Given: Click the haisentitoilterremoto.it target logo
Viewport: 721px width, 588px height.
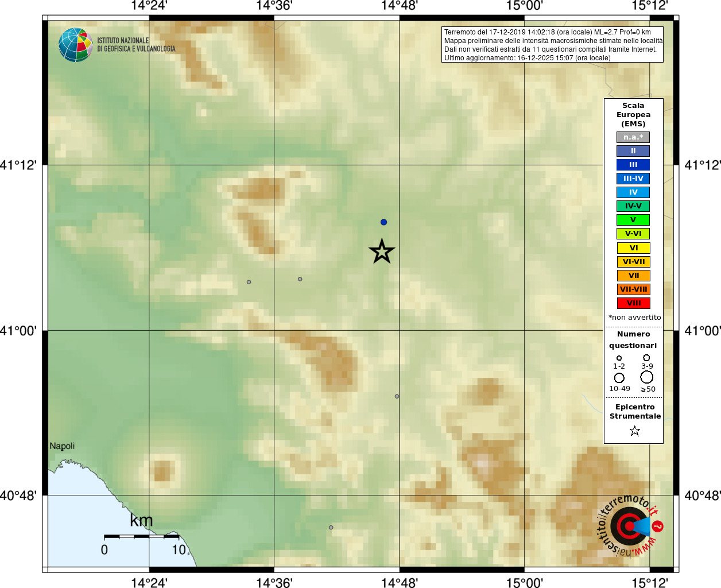Looking at the screenshot, I should [x=630, y=526].
